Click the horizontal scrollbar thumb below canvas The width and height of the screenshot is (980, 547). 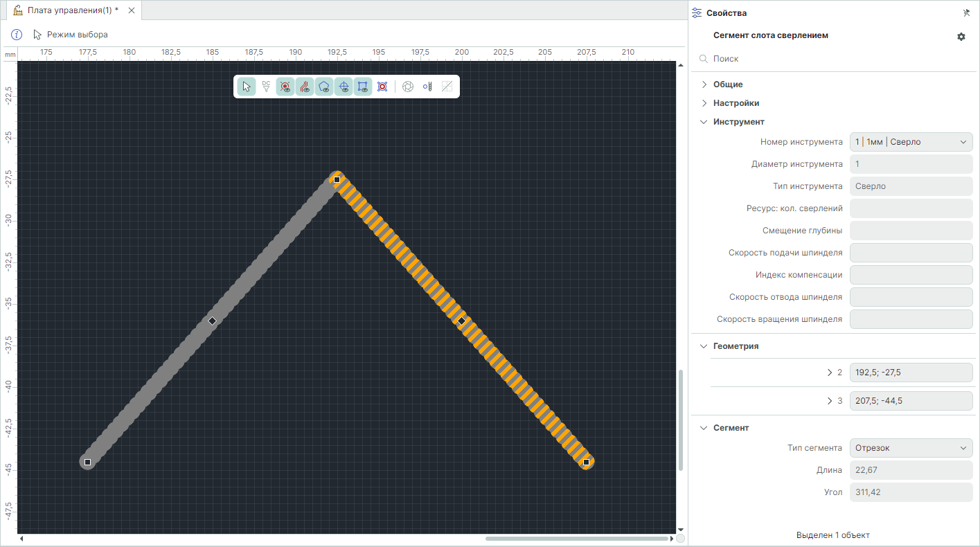click(x=577, y=538)
